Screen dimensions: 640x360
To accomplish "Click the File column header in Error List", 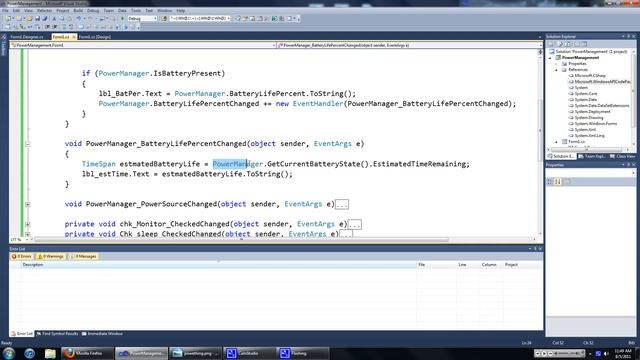I will [x=437, y=265].
